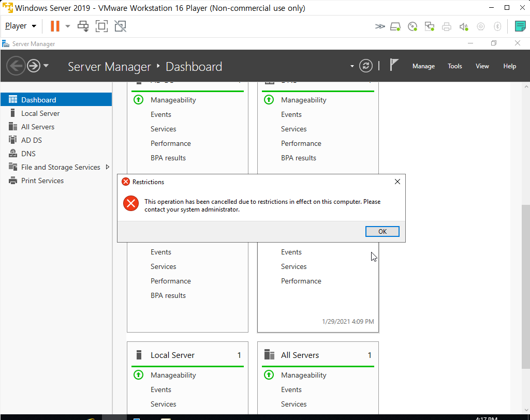Open the View menu
Viewport: 530px width, 420px height.
point(482,66)
